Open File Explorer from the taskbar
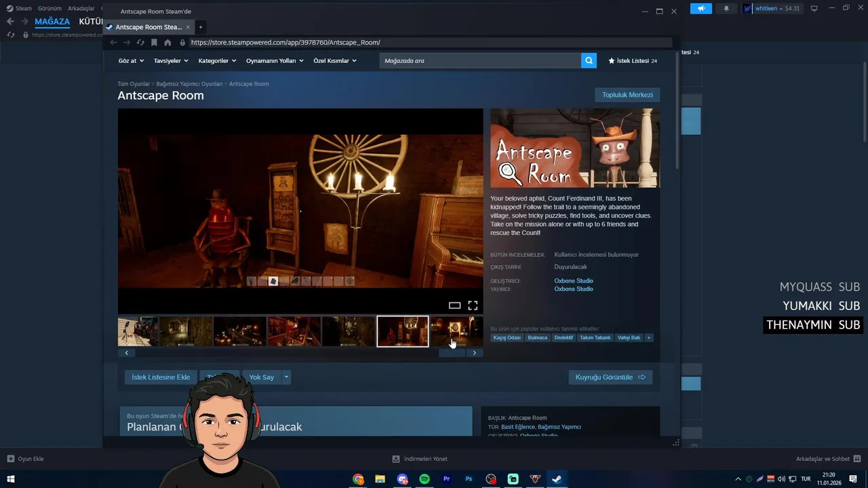The image size is (868, 488). click(380, 479)
